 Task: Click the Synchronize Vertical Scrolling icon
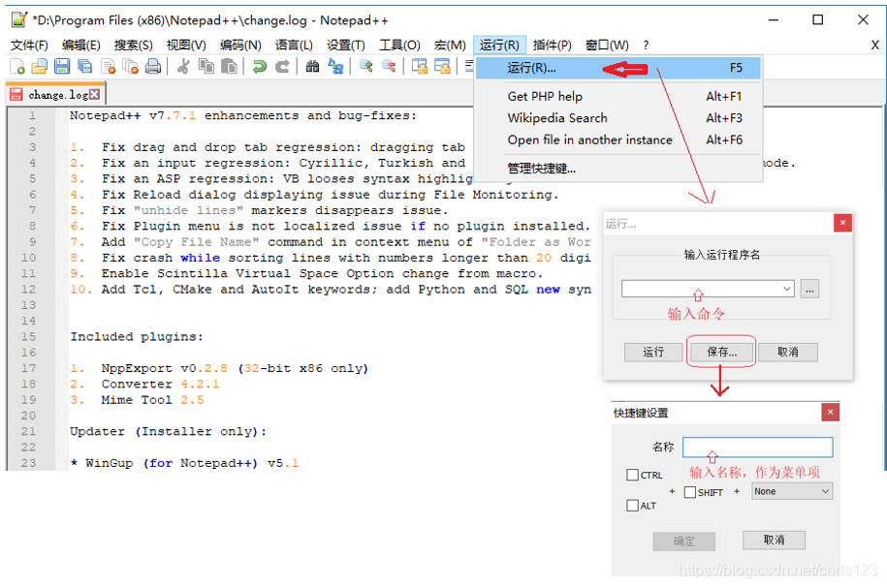pos(419,67)
